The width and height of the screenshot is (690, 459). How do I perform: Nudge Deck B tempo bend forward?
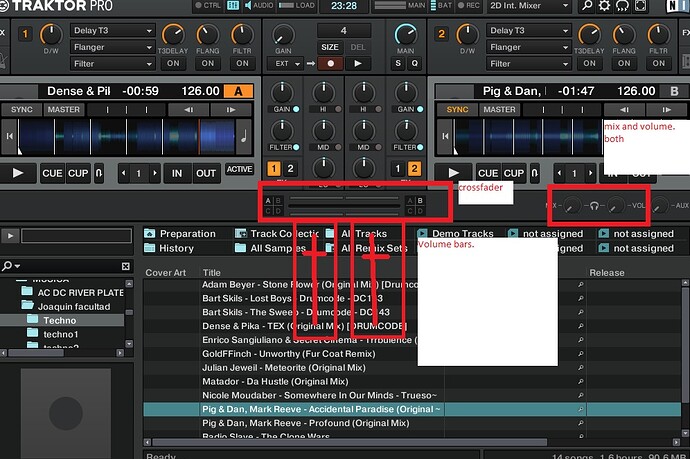[x=666, y=110]
